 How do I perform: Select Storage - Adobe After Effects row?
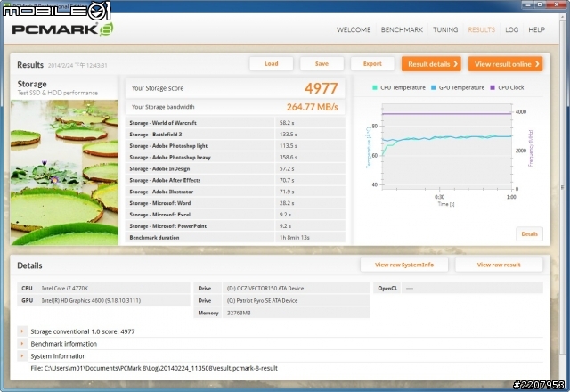(x=235, y=180)
